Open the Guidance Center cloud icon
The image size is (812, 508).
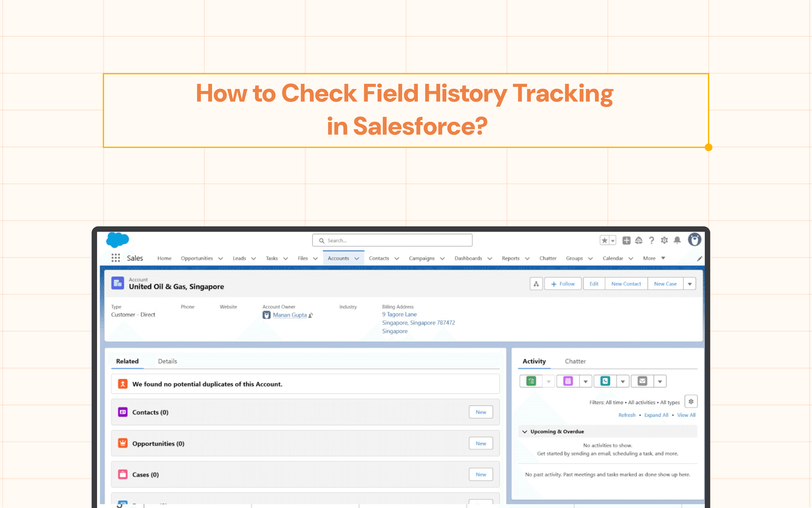point(638,240)
